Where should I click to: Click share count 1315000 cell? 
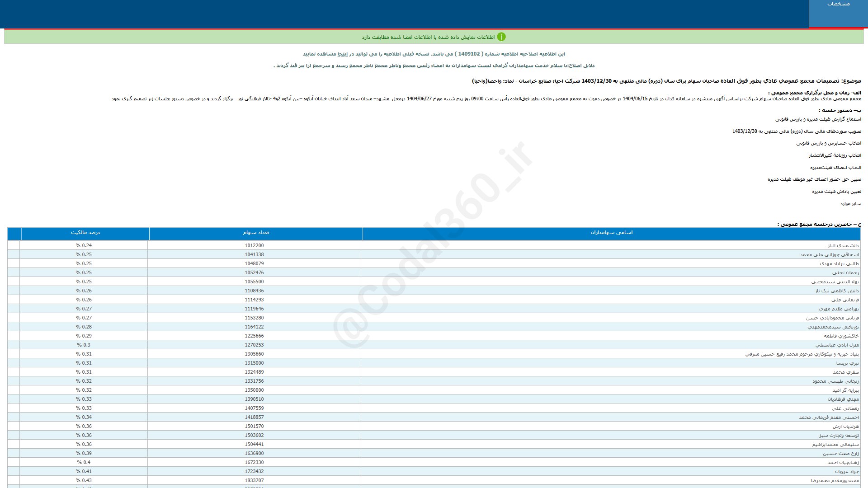point(254,363)
